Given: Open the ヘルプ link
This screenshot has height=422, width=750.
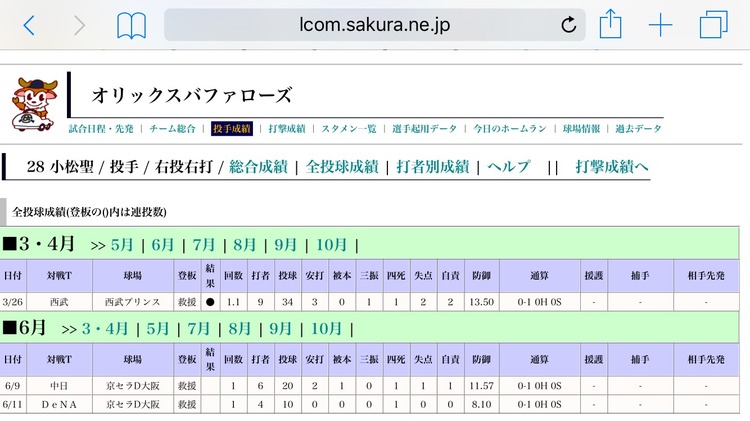Looking at the screenshot, I should 508,167.
